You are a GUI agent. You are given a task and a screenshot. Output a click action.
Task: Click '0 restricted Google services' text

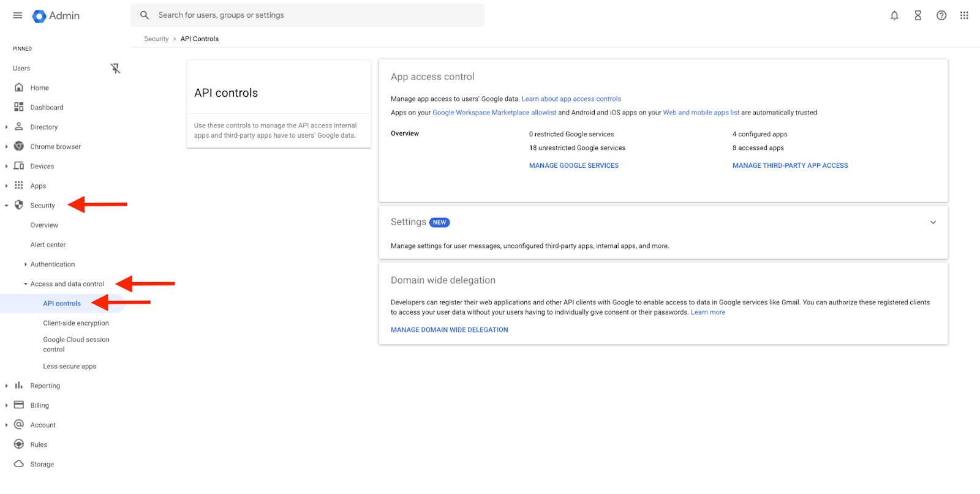point(571,134)
